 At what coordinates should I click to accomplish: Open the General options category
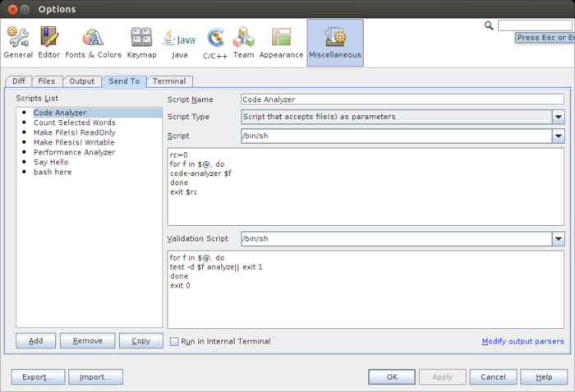coord(18,43)
